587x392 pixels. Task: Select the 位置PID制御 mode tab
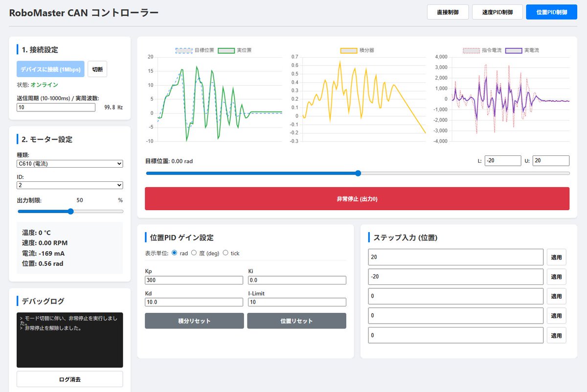click(x=551, y=12)
